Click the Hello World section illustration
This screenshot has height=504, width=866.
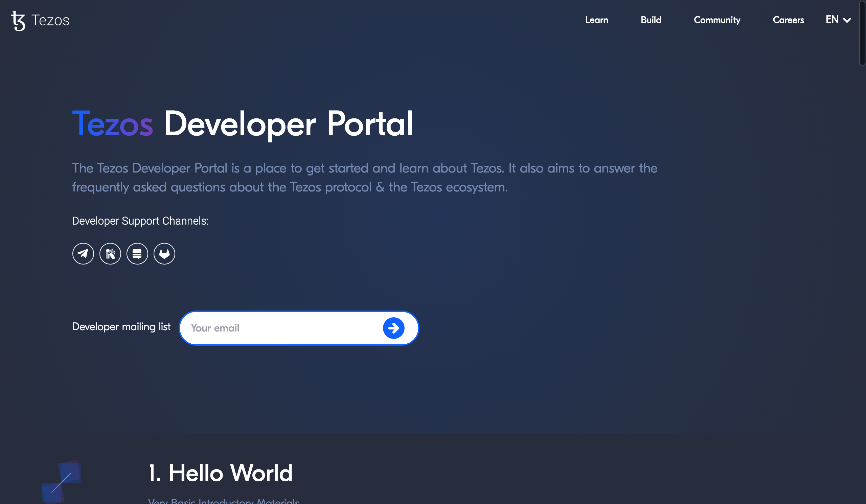(x=61, y=482)
